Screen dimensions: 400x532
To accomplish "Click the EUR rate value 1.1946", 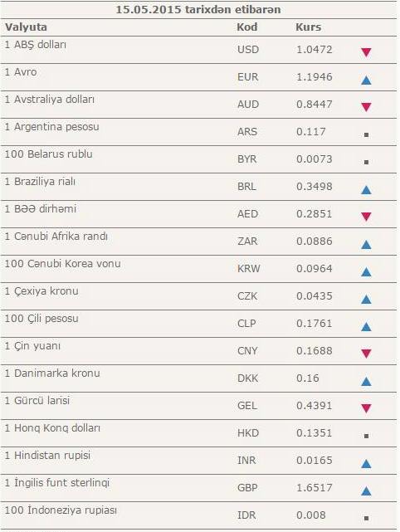I will click(x=315, y=77).
